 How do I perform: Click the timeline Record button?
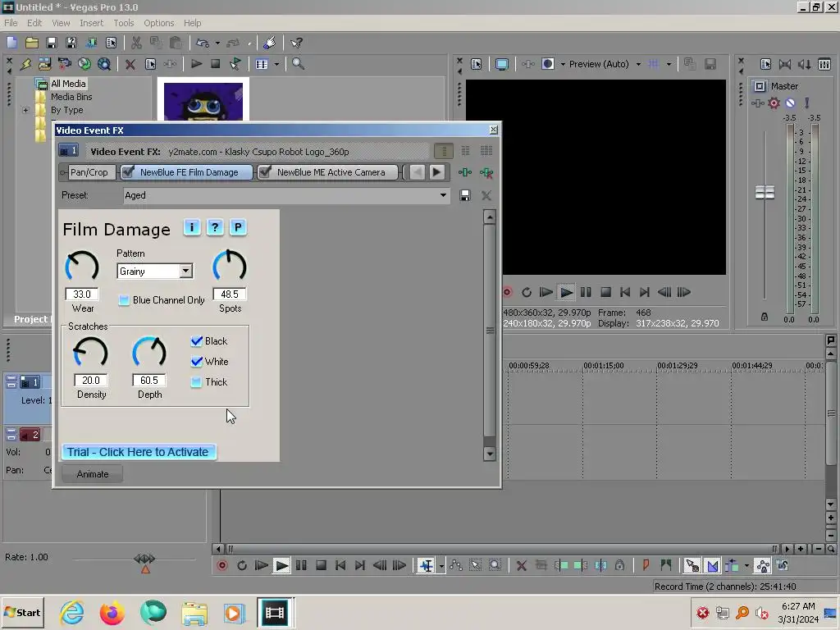point(222,566)
